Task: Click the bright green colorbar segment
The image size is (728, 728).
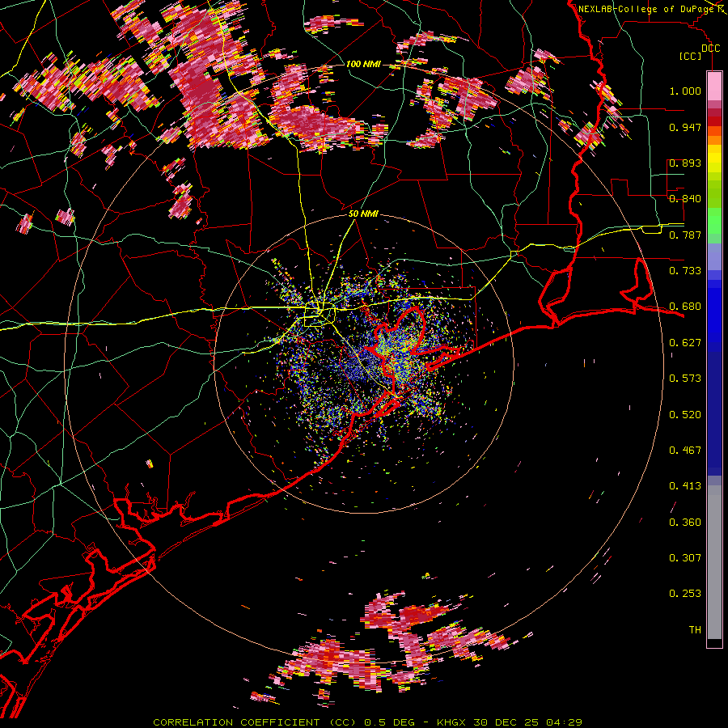Action: click(x=714, y=221)
